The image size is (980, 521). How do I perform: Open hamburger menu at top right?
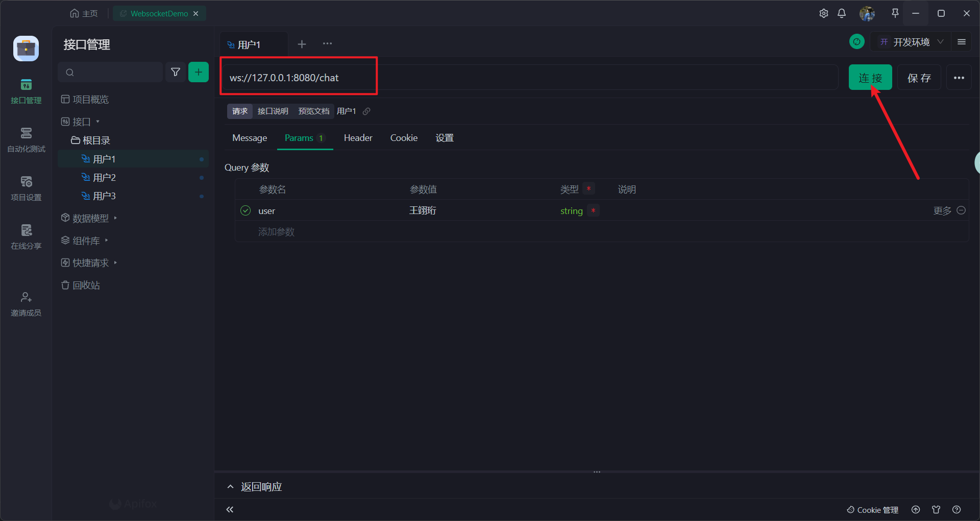point(962,42)
